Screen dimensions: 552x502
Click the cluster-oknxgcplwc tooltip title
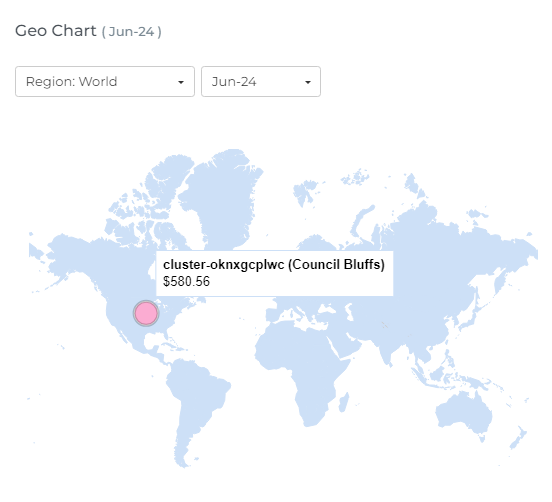click(x=274, y=264)
